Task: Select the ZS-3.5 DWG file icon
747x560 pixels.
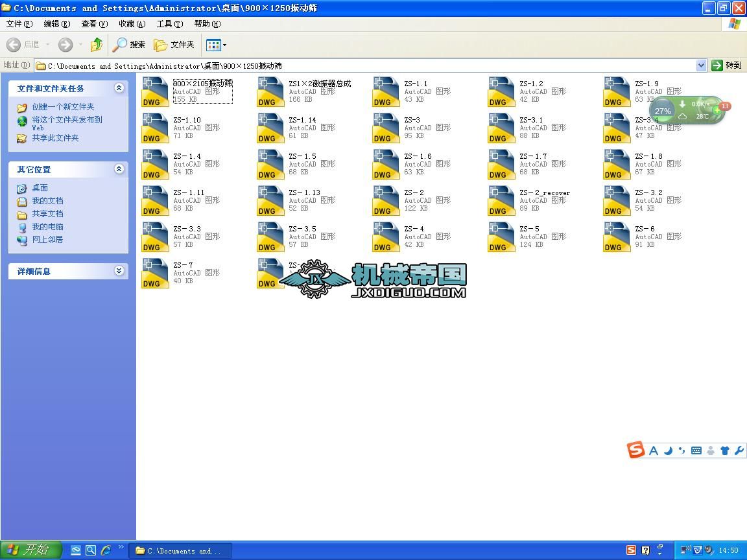Action: [270, 237]
